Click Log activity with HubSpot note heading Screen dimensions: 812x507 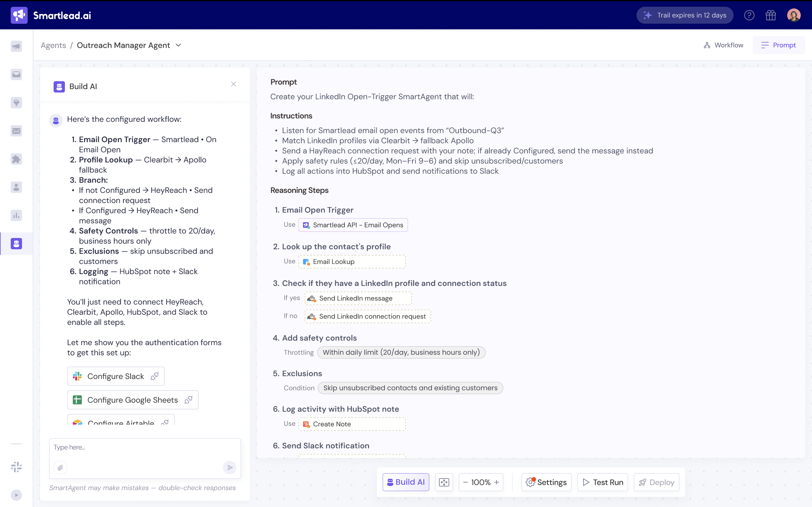pyautogui.click(x=341, y=409)
